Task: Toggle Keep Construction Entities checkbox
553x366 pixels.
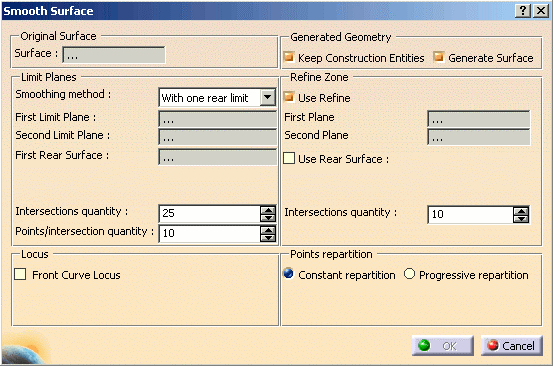Action: coord(289,57)
